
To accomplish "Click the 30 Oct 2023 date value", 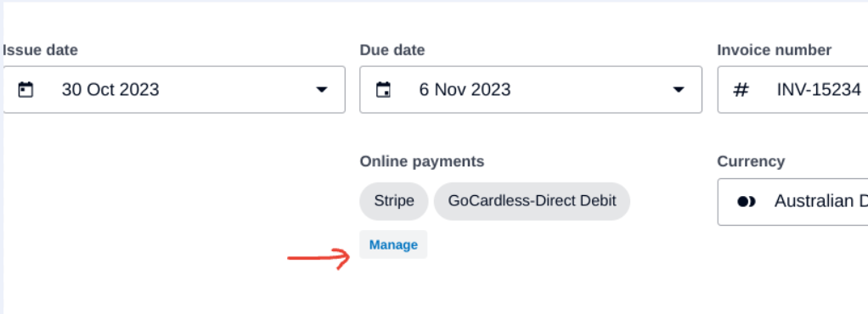I will tap(110, 90).
